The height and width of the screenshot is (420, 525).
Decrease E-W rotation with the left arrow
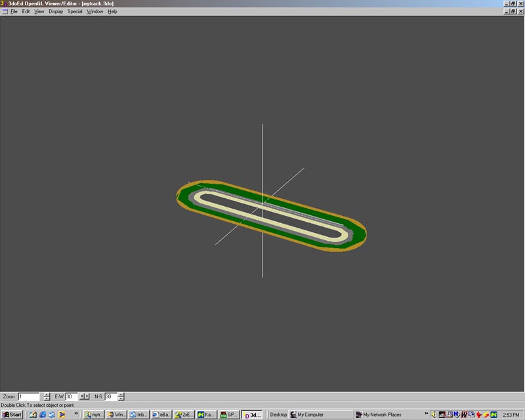pos(81,396)
